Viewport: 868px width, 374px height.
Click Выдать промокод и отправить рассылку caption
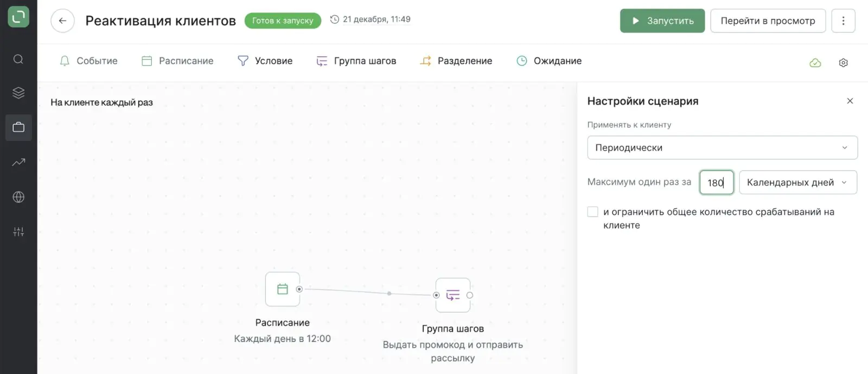point(452,351)
